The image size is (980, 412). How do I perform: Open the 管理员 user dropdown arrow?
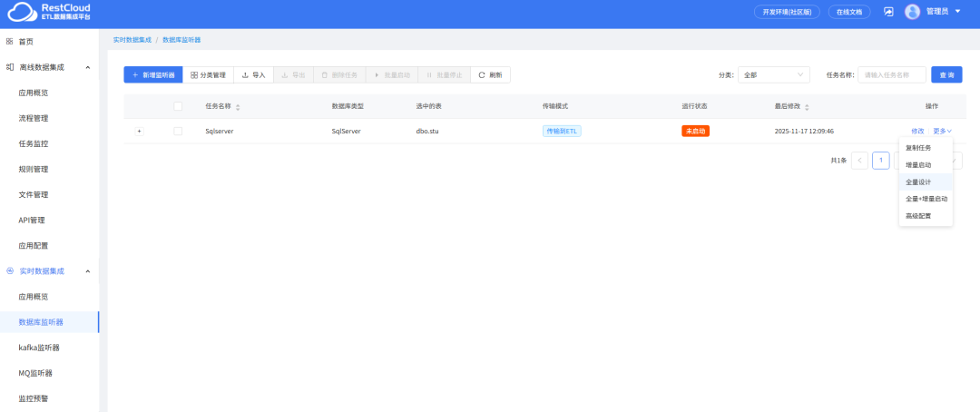(957, 12)
